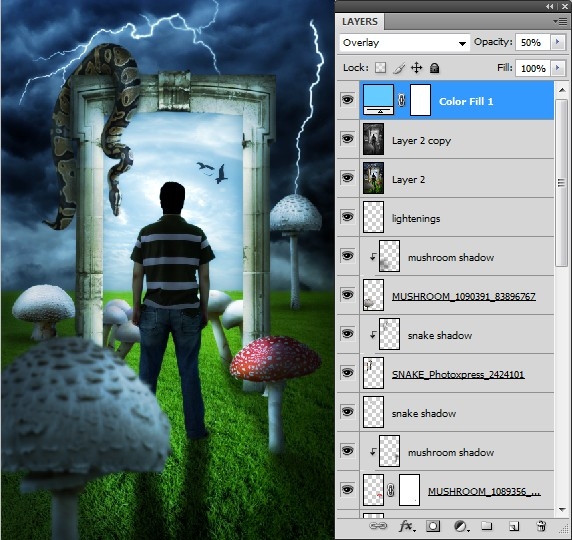Click the Layer 2 copy thumbnail
Image resolution: width=572 pixels, height=540 pixels.
click(x=373, y=139)
